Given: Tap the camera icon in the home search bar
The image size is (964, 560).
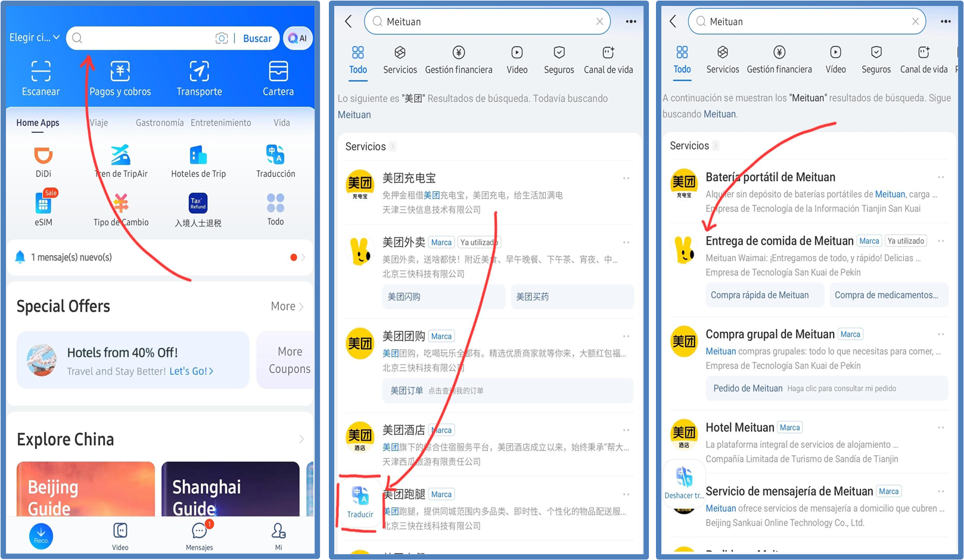Looking at the screenshot, I should pyautogui.click(x=222, y=39).
